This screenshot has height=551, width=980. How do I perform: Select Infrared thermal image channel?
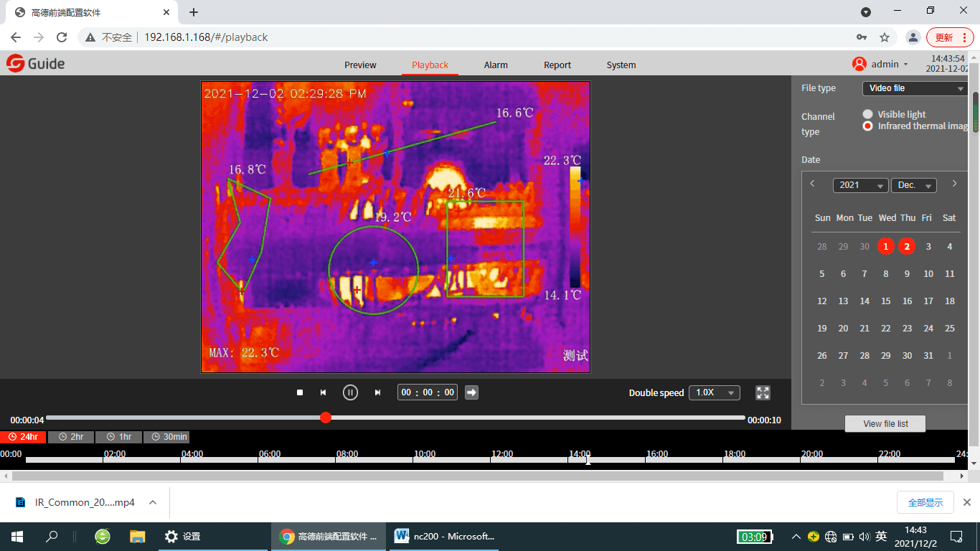[x=868, y=126]
